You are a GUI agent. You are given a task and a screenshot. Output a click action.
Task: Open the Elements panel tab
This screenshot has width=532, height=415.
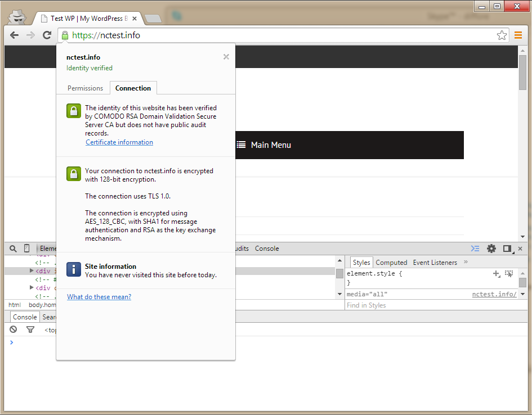pos(47,249)
